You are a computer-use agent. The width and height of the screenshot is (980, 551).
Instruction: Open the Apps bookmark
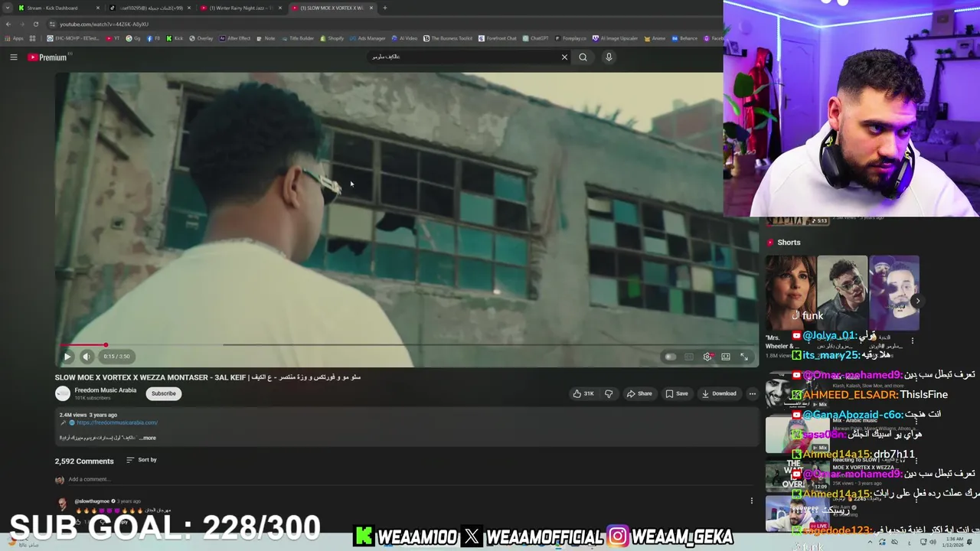coord(15,38)
